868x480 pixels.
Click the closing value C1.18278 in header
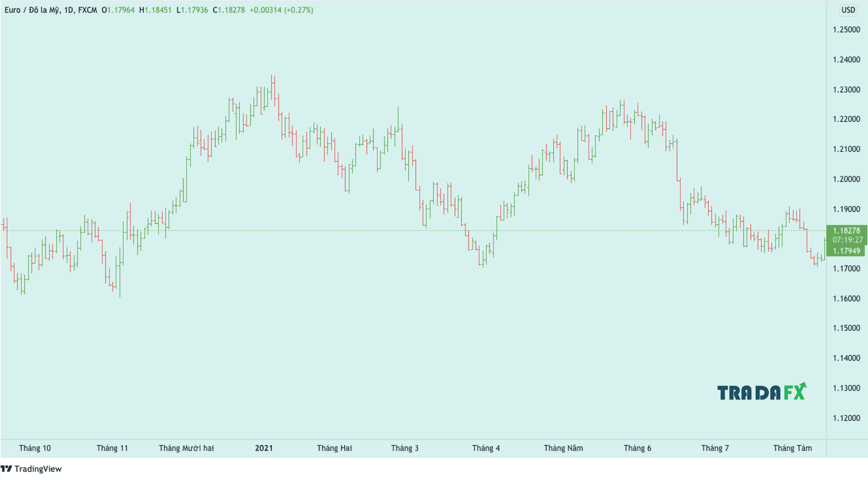point(229,10)
